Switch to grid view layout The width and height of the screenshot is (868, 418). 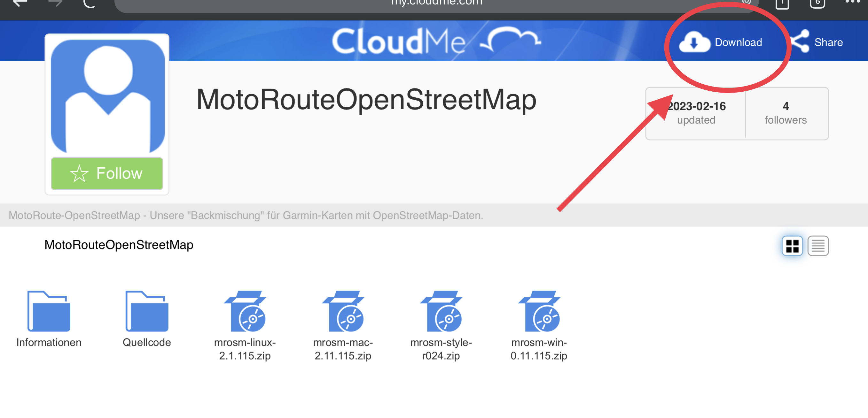tap(792, 246)
